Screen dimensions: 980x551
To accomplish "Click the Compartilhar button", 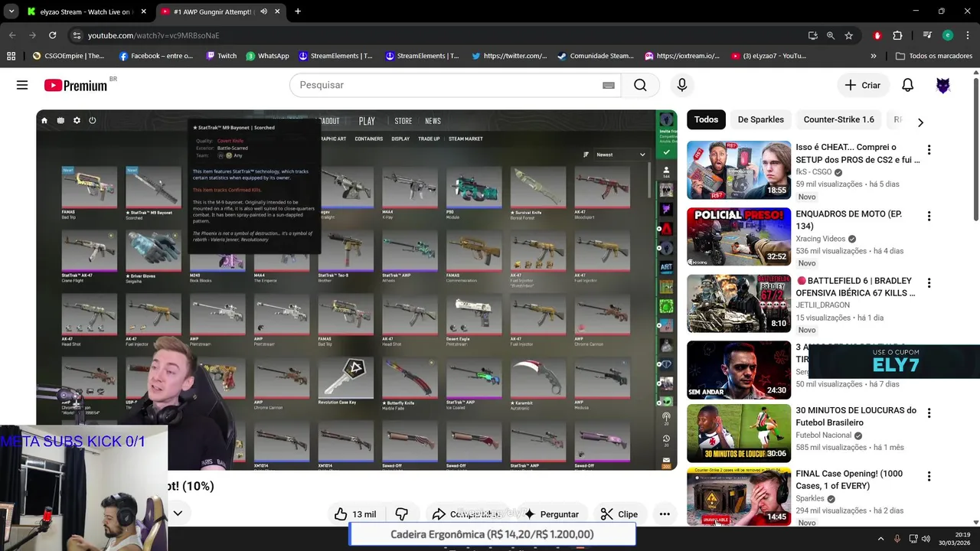I will point(466,514).
